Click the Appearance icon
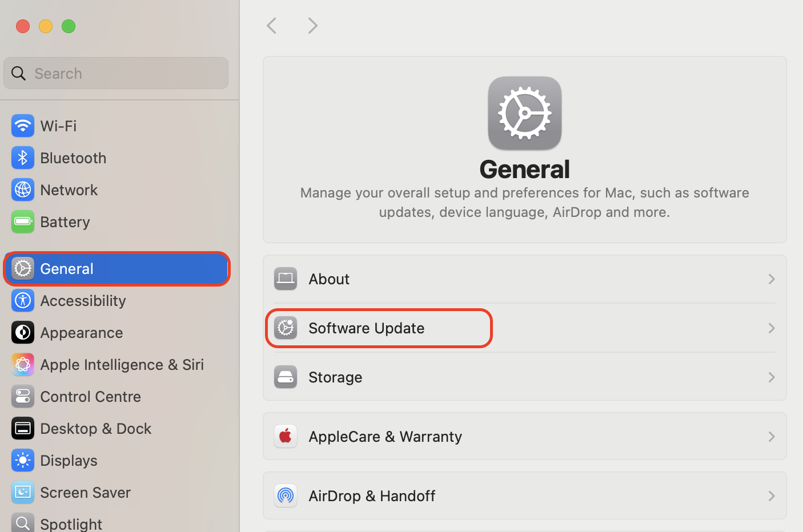Image resolution: width=803 pixels, height=532 pixels. click(x=23, y=332)
